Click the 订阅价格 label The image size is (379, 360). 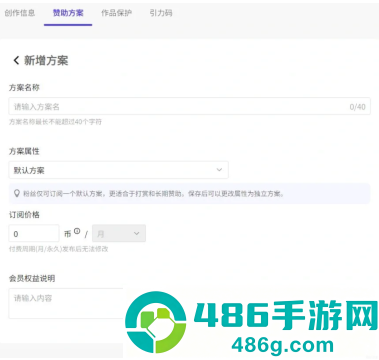[x=24, y=215]
